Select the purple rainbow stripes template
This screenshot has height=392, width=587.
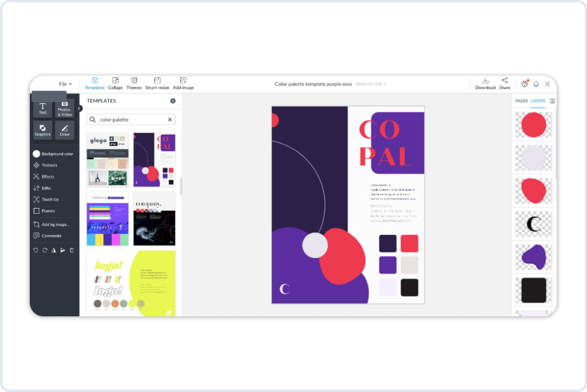(x=108, y=219)
